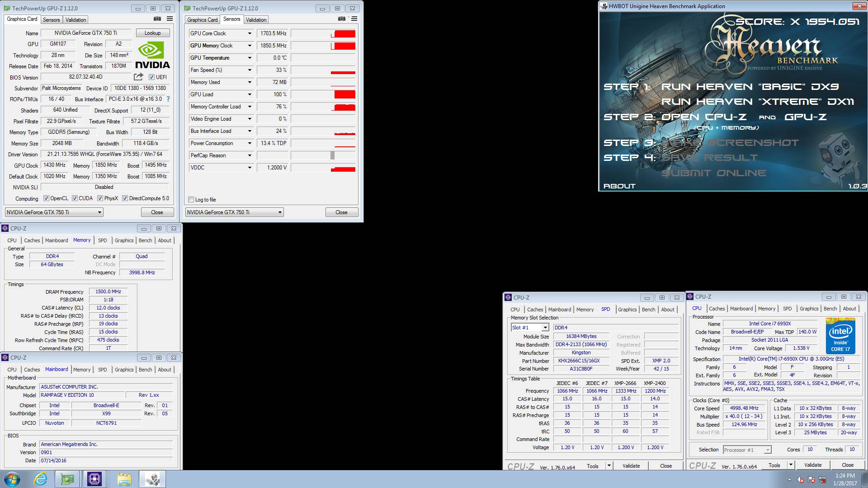Click the CPU-Z Memory window title icon
The image size is (868, 488).
tap(5, 228)
